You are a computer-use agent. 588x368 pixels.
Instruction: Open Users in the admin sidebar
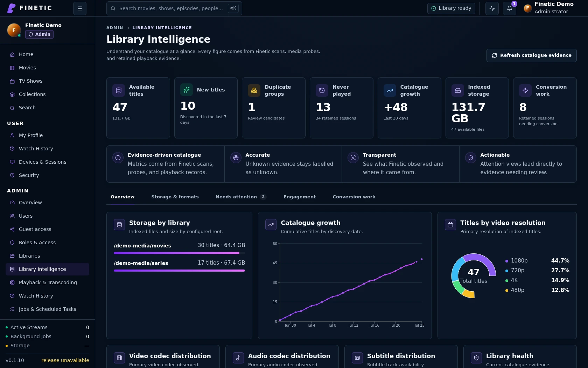click(47, 216)
